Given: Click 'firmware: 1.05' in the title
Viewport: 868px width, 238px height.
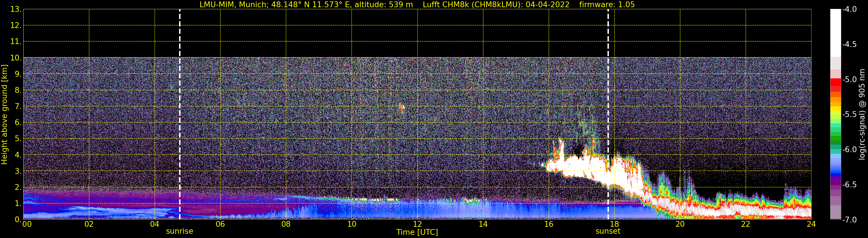Looking at the screenshot, I should (607, 5).
